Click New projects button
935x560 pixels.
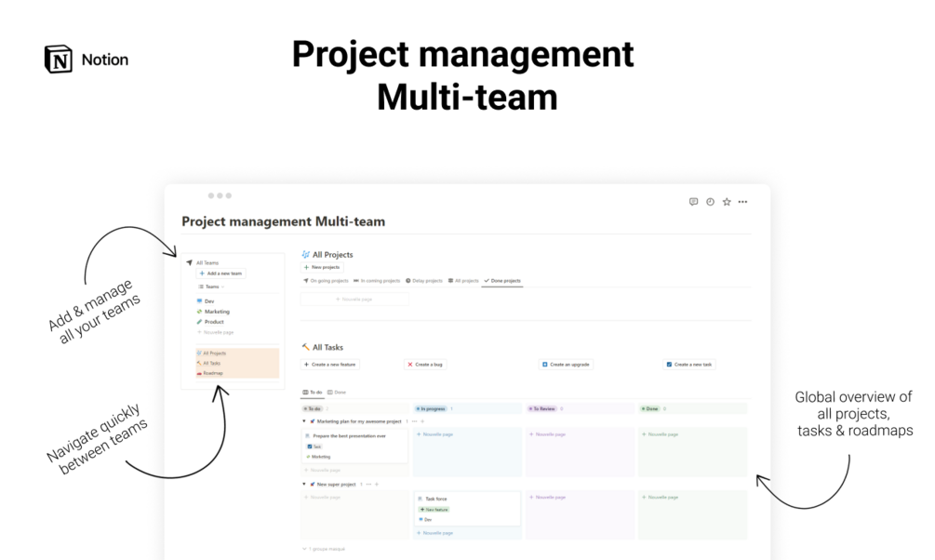(322, 267)
